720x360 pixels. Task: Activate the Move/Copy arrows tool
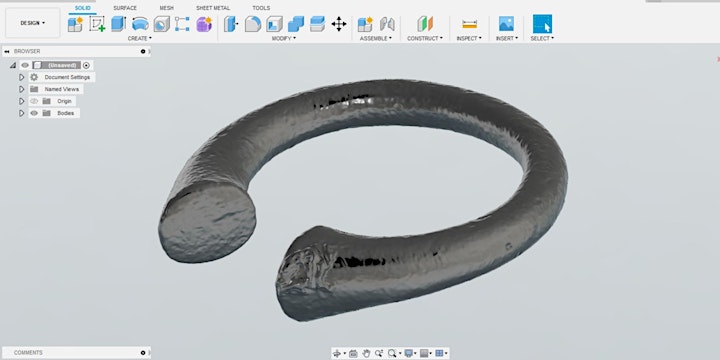[x=339, y=24]
